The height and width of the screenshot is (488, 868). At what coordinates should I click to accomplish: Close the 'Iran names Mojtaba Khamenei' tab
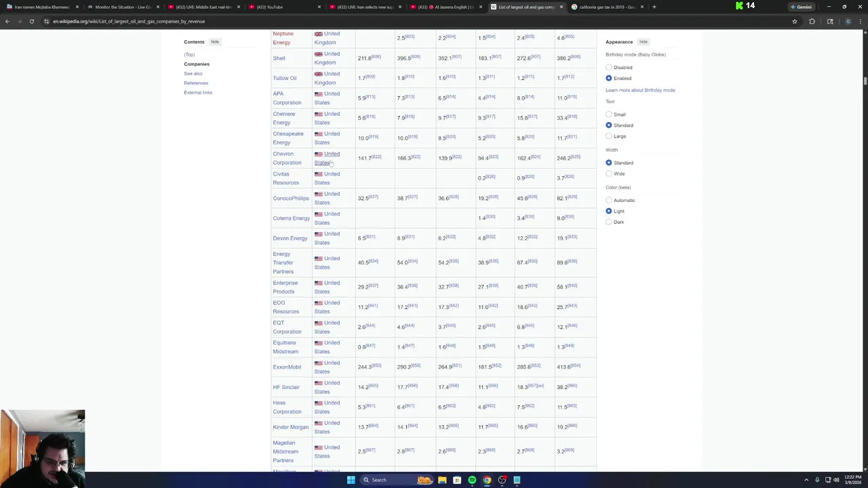pos(77,7)
